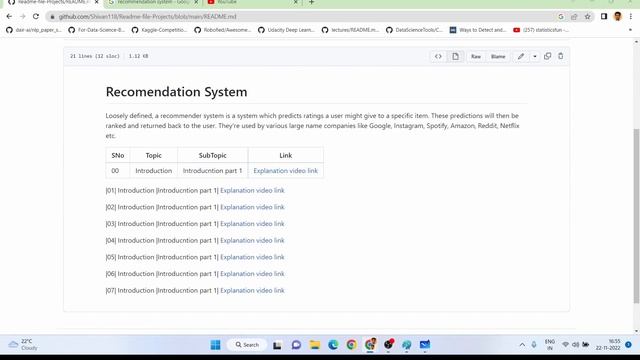Open the table's Explanation video link
This screenshot has width=640, height=360.
pos(285,171)
